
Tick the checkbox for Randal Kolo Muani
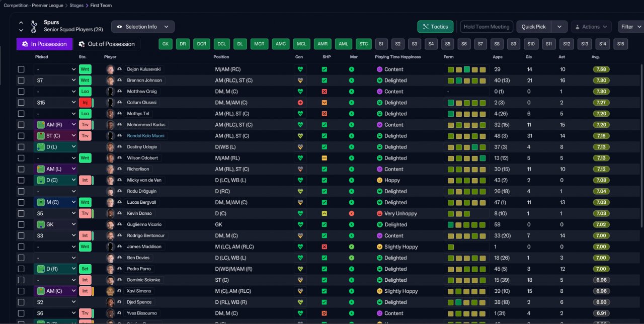pyautogui.click(x=21, y=136)
